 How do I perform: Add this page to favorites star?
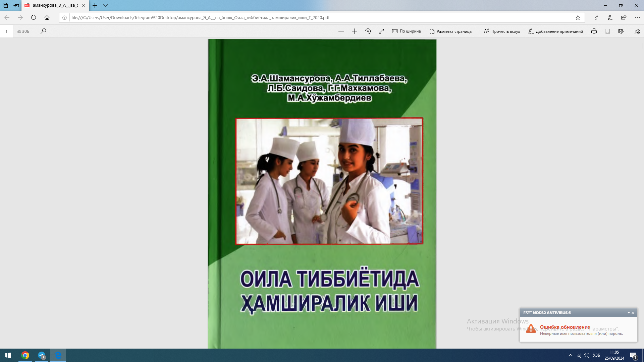578,17
